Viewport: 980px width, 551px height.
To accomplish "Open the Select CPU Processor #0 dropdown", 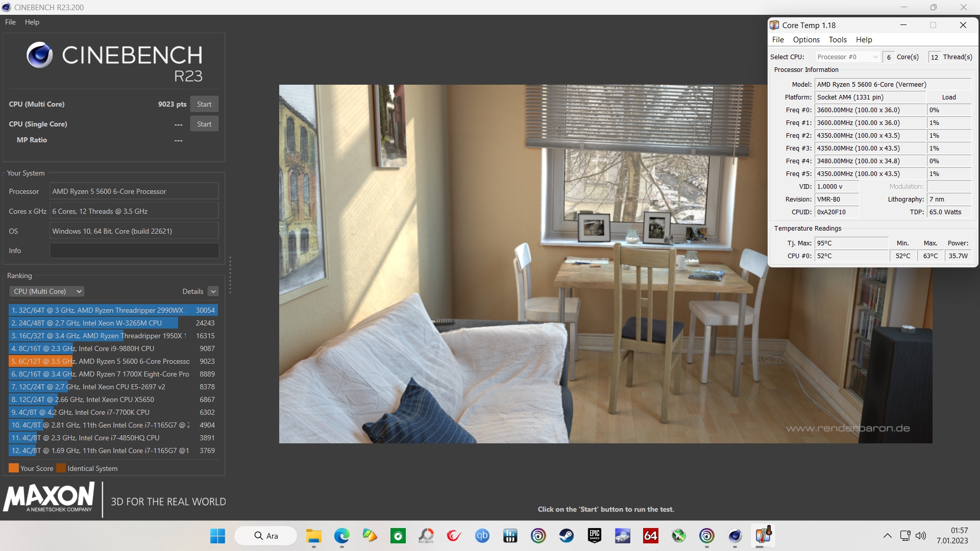I will click(x=847, y=57).
